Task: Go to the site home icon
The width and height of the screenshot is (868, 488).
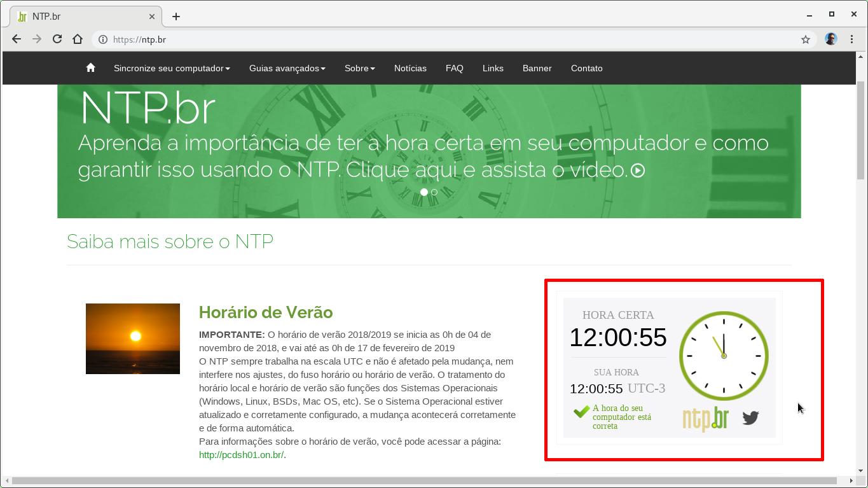Action: click(90, 67)
